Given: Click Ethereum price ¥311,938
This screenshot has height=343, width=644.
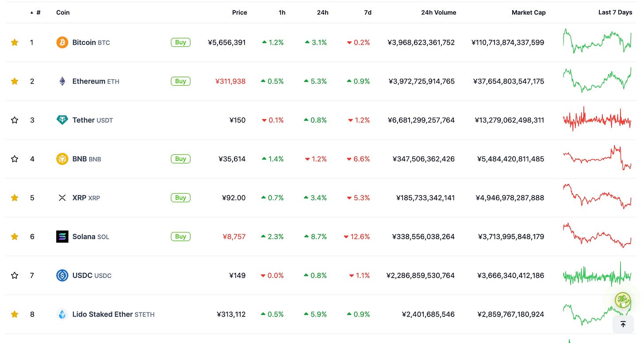Looking at the screenshot, I should [x=230, y=81].
